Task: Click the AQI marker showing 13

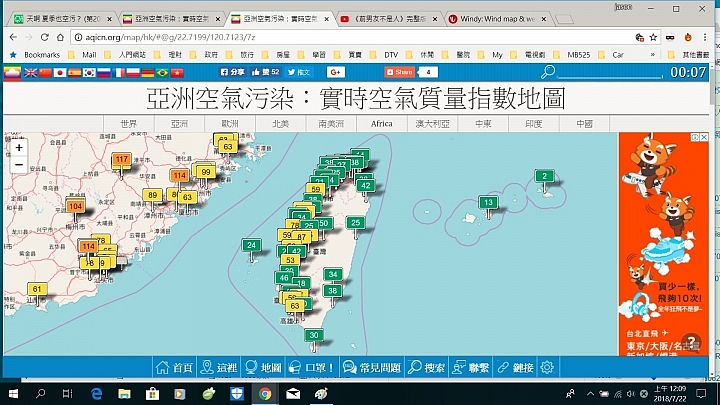Action: pos(488,202)
